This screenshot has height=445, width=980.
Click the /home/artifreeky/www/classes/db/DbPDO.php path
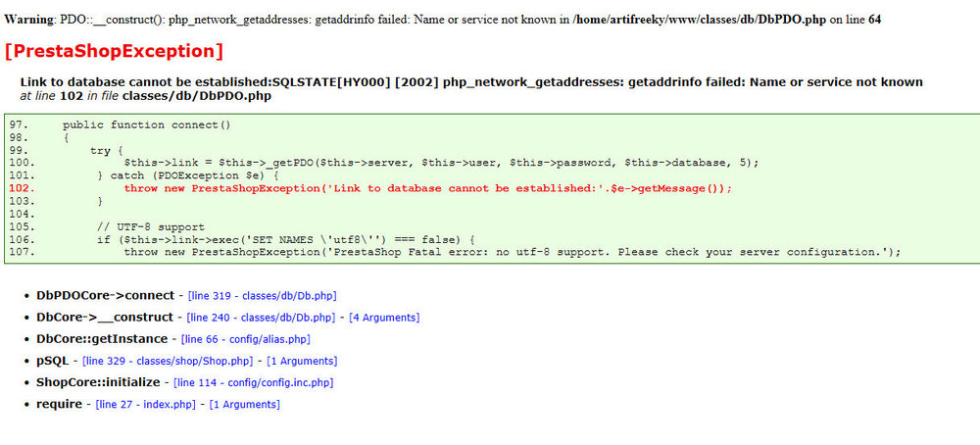click(x=700, y=20)
